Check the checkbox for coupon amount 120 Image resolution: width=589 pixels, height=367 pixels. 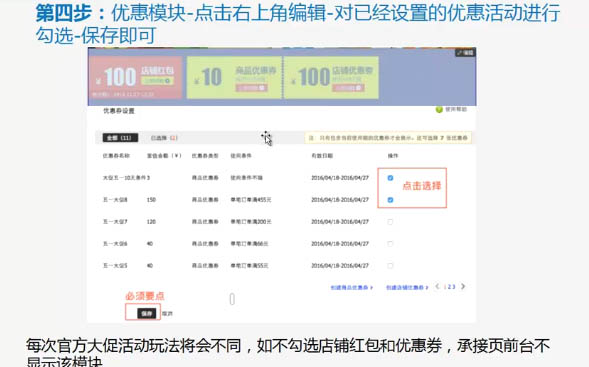click(390, 222)
